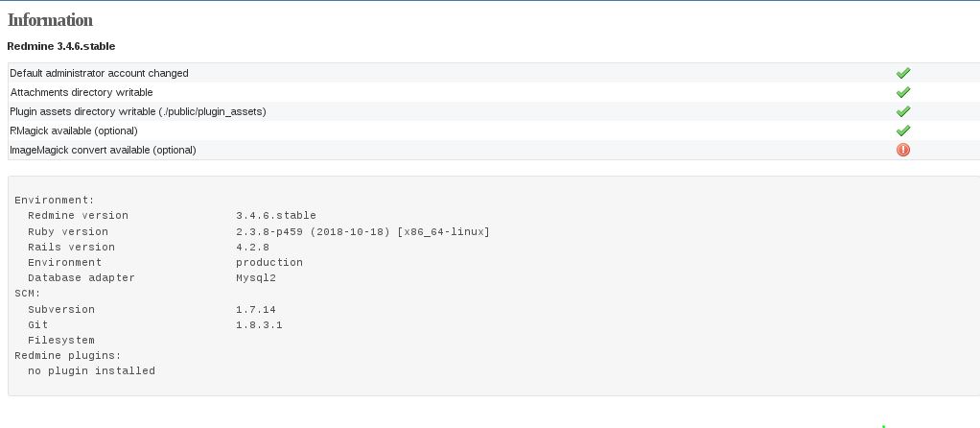Click the Filesystem entry under SCM
This screenshot has width=980, height=428.
[x=61, y=341]
